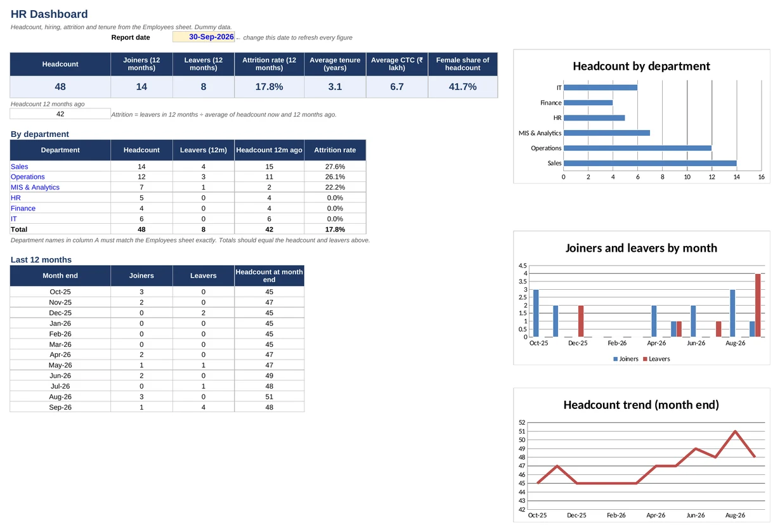Select the Sales bar in headcount chart
780x532 pixels.
point(650,163)
